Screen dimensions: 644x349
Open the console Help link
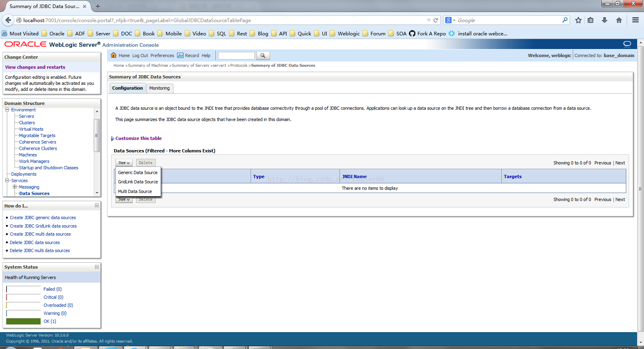pyautogui.click(x=206, y=55)
